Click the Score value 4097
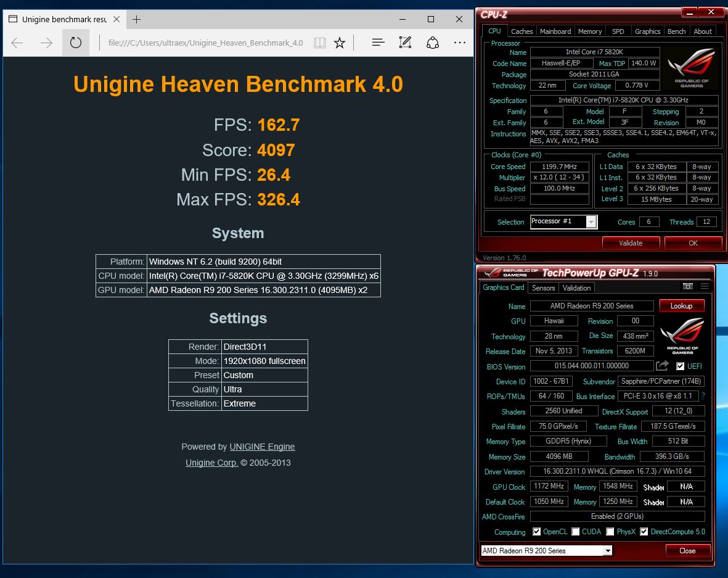Viewport: 728px width, 578px height. (x=276, y=150)
